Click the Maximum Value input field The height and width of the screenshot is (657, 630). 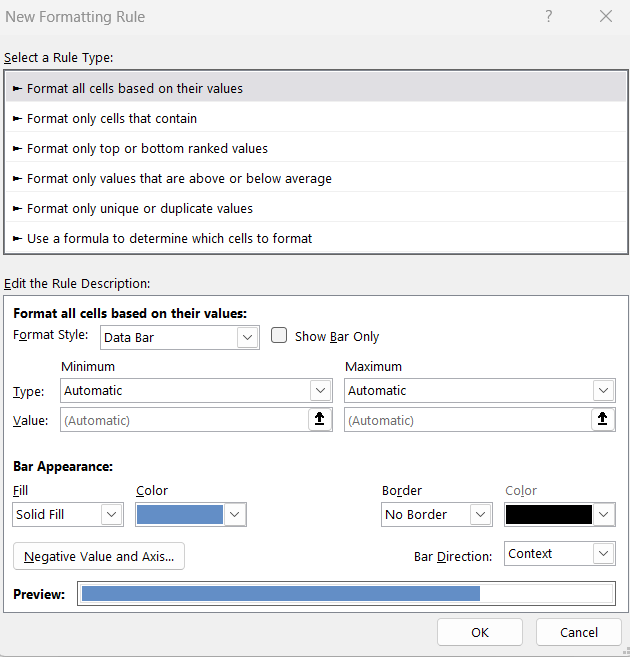468,420
